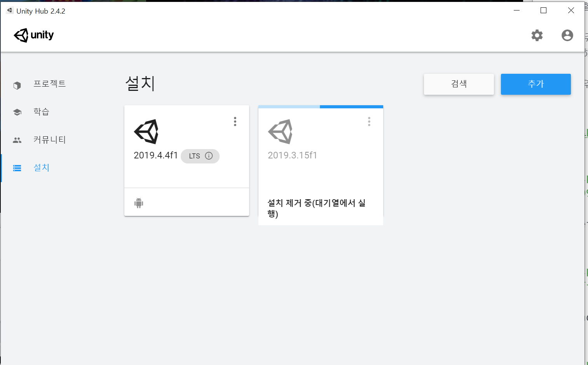Click the 설치 제거 중 status text
Viewport: 588px width, 365px height.
[x=316, y=209]
